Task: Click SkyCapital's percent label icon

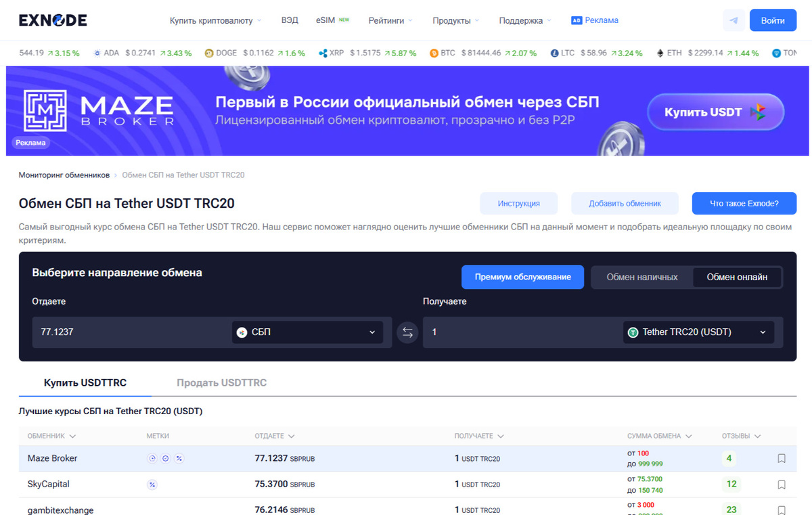Action: click(x=152, y=485)
